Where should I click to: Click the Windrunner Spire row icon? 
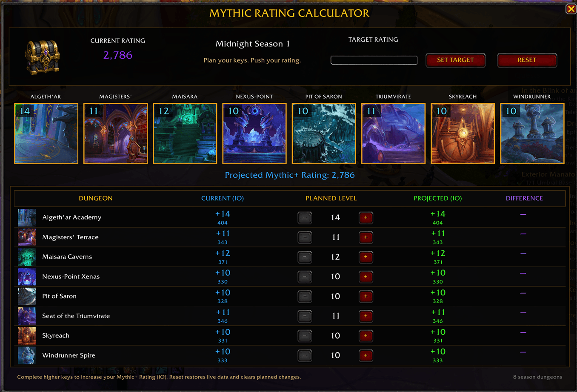[27, 355]
